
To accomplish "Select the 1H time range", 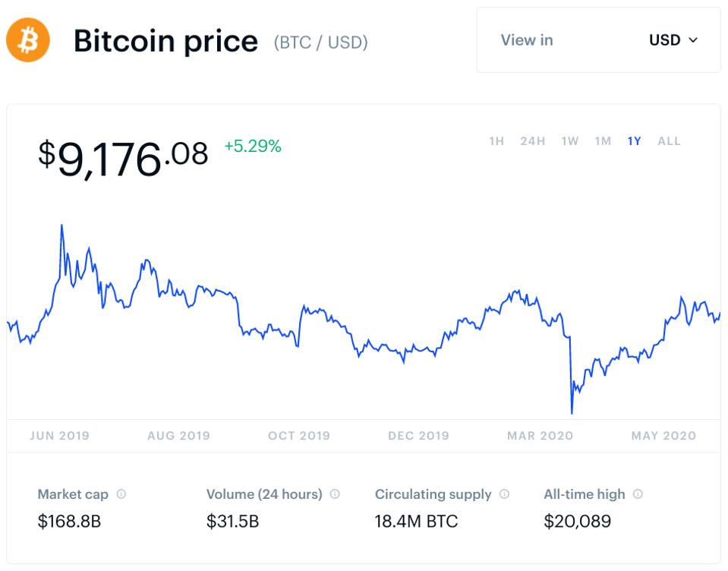I will tap(496, 141).
